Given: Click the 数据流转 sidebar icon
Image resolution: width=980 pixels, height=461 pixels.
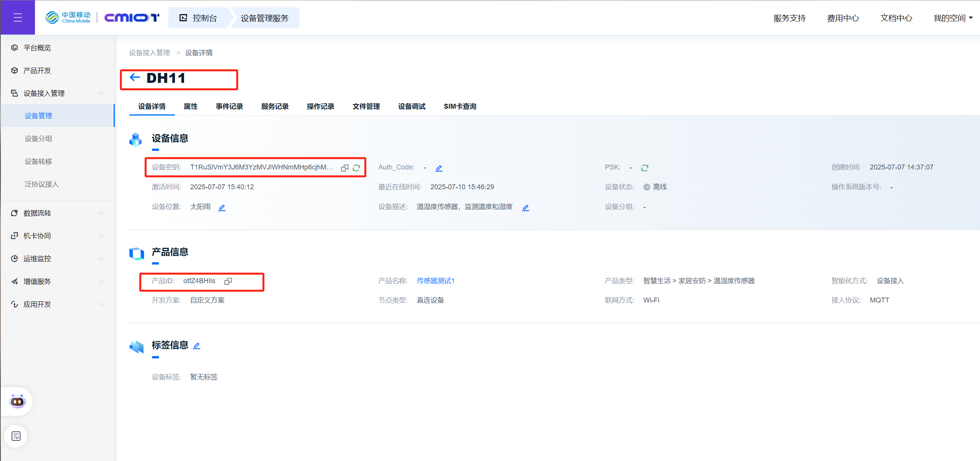Looking at the screenshot, I should [14, 213].
